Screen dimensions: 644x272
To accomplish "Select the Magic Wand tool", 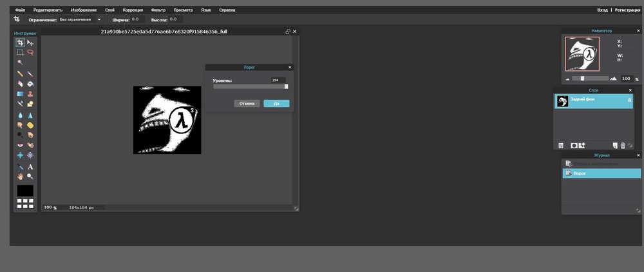I will (x=20, y=63).
